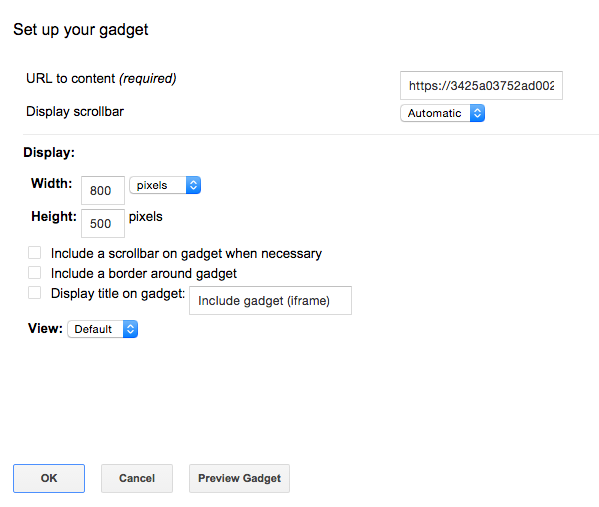Click the URL to content field
Screen dimensions: 599x507
[x=481, y=86]
